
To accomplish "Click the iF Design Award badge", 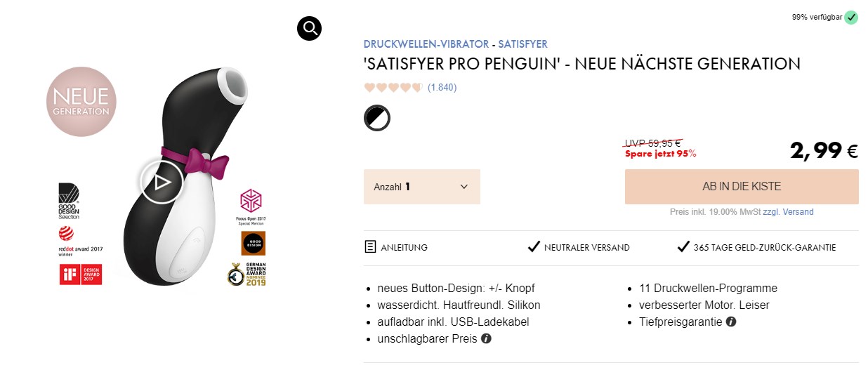I will point(81,275).
